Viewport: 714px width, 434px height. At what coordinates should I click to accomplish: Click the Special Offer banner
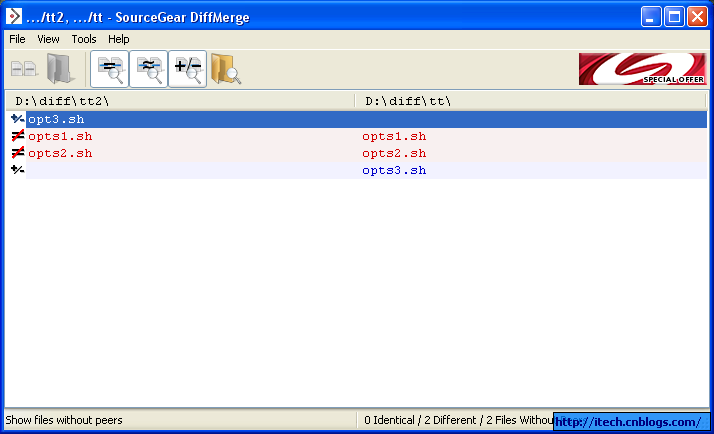(x=643, y=69)
